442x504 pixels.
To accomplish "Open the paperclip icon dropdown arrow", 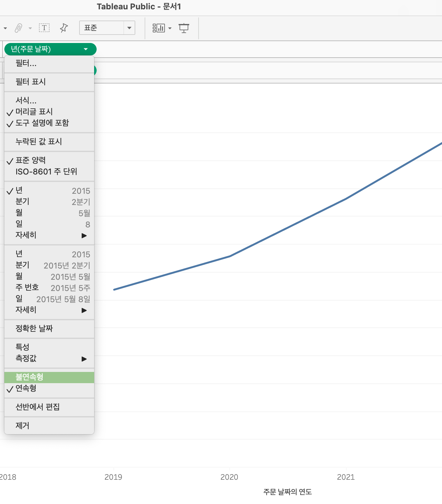I will tap(30, 28).
